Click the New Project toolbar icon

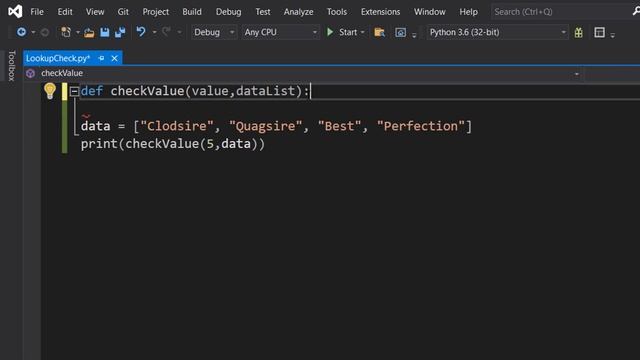(66, 32)
